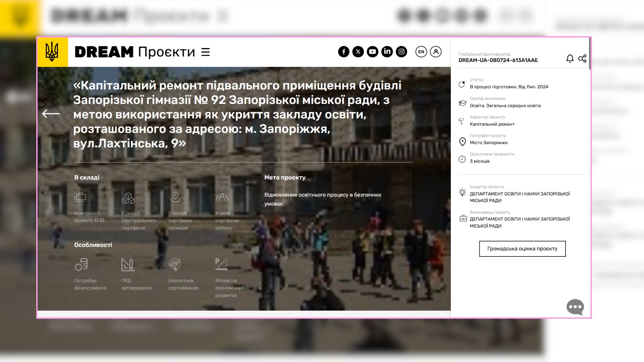Click the notification bell for the project

tap(569, 58)
